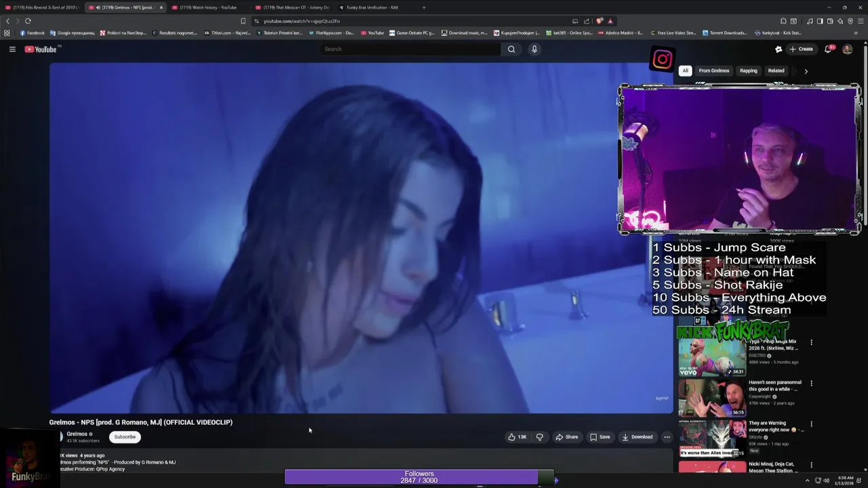Open the YouTube hamburger guide menu
This screenshot has width=868, height=488.
click(x=12, y=49)
